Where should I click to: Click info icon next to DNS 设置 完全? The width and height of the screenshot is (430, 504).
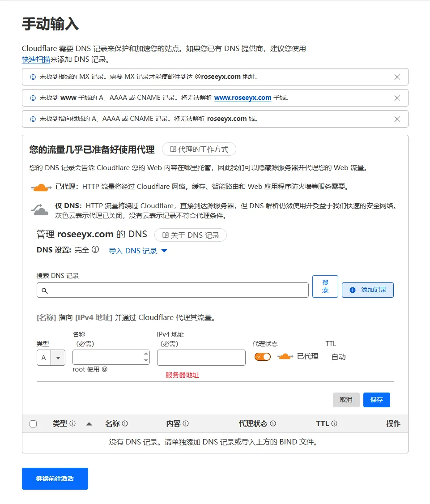click(95, 249)
